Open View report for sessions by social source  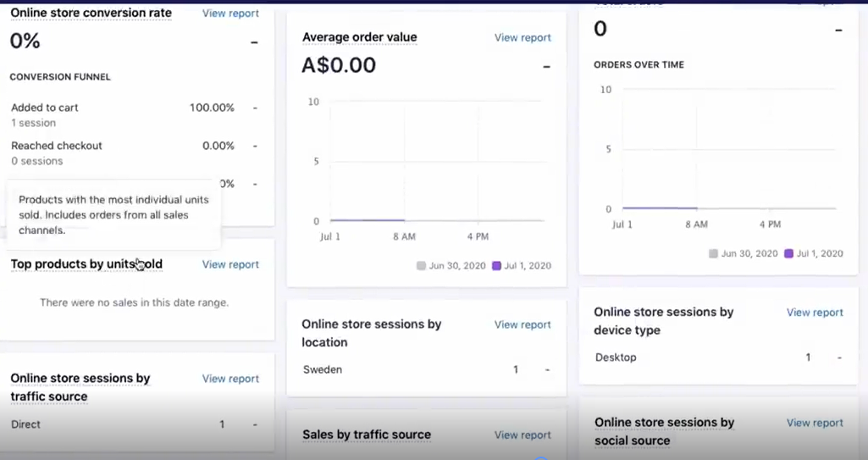[815, 423]
